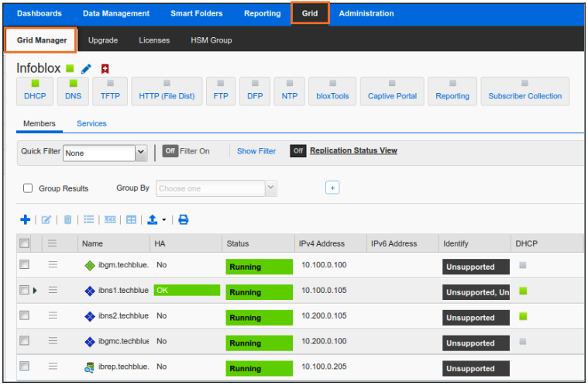Click the export upload icon in toolbar
This screenshot has width=588, height=386.
153,220
